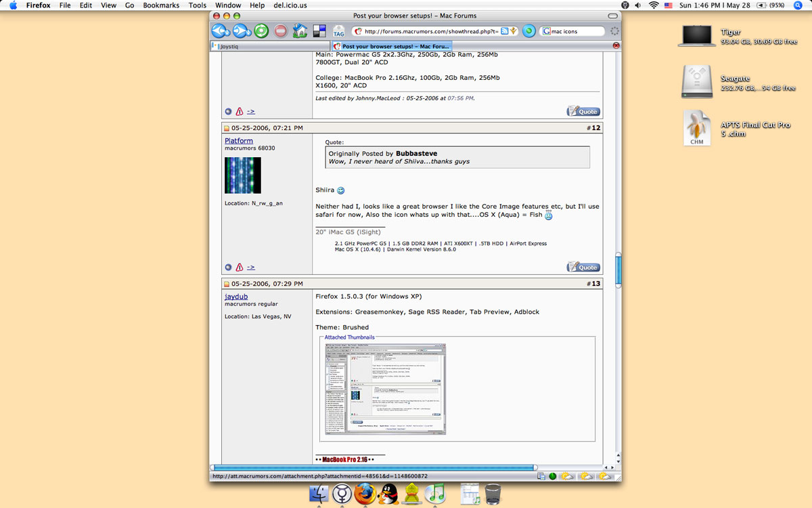Open Finder from the Dock
Screen dimensions: 812x508
[319, 494]
